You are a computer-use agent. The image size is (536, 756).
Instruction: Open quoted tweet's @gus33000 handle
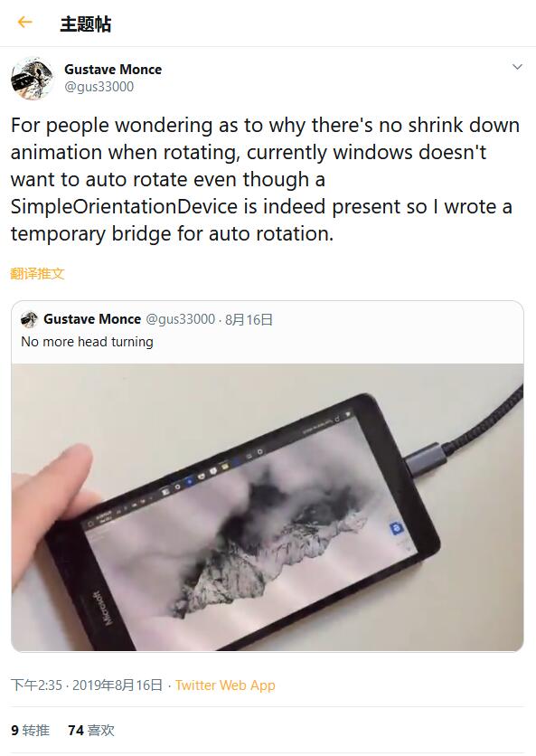point(180,319)
